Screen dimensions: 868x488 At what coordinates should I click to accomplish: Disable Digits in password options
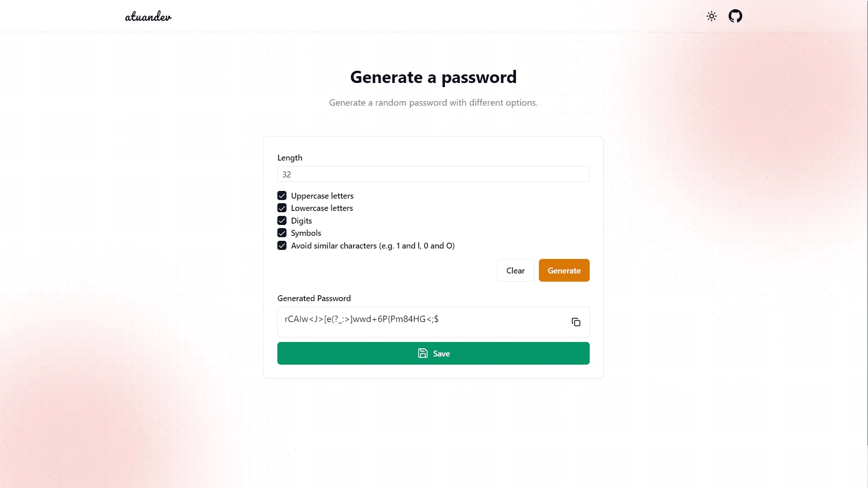point(282,220)
